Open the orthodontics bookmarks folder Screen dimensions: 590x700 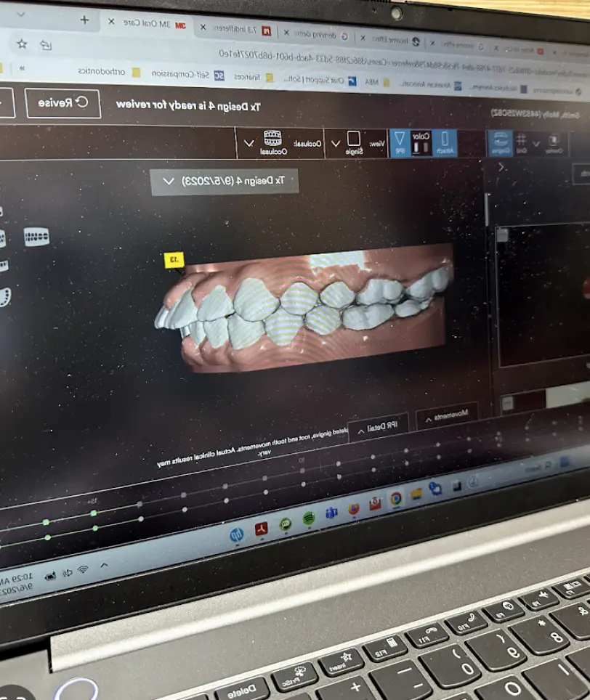pyautogui.click(x=110, y=71)
